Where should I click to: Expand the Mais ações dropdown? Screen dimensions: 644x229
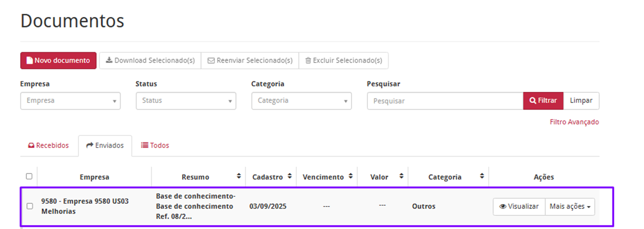(x=570, y=206)
